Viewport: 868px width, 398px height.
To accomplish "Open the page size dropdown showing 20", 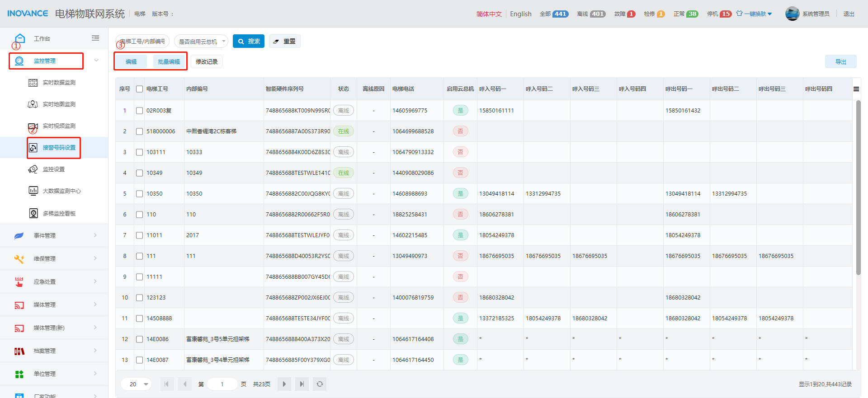I will [x=136, y=384].
